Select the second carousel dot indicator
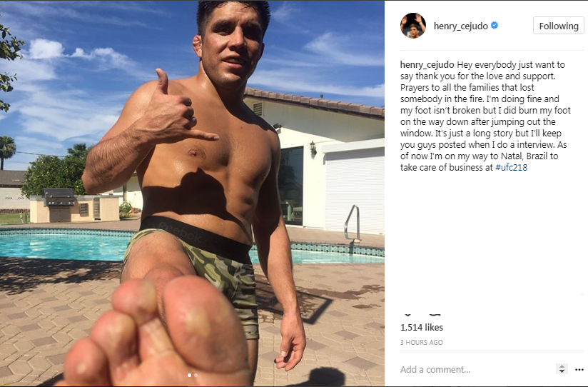588x387 pixels. tap(196, 375)
